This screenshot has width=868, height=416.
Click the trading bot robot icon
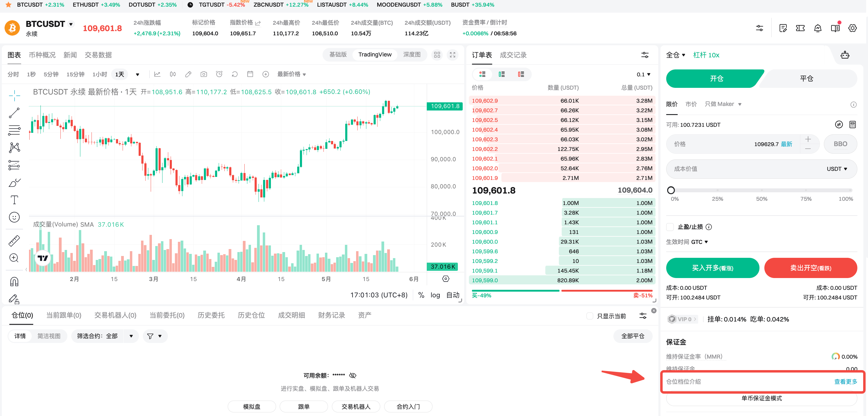click(844, 55)
